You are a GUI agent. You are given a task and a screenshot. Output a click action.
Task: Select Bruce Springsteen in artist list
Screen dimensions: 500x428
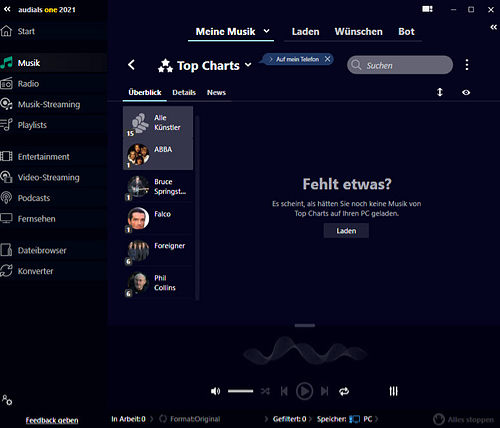[x=158, y=186]
